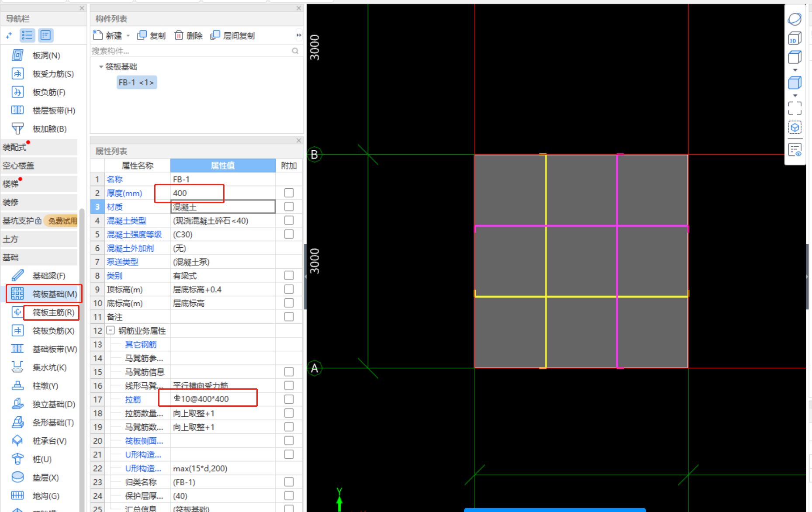
Task: Click the 复制 button
Action: 151,35
